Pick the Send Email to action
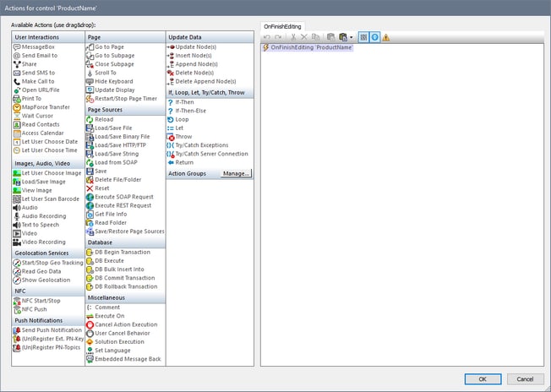 [x=41, y=56]
